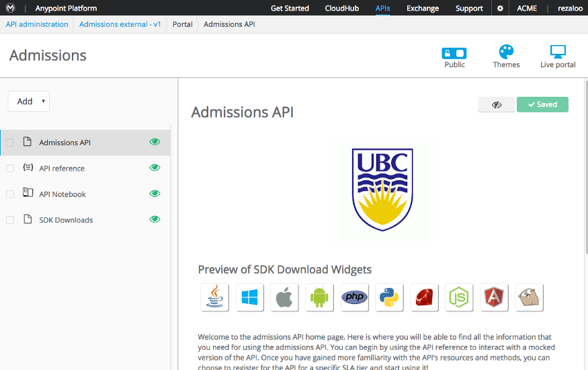
Task: Click the page vertical scrollbar
Action: (586, 167)
